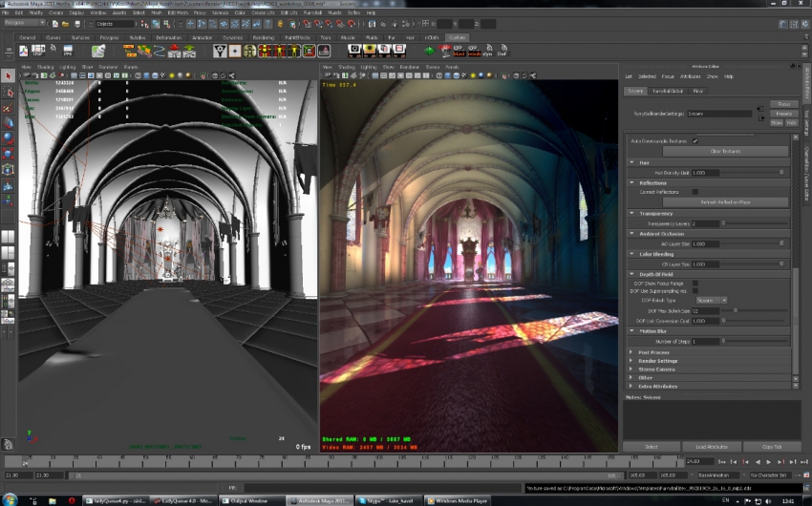
Task: Select the arrow Select tool in toolbox
Action: pyautogui.click(x=8, y=76)
